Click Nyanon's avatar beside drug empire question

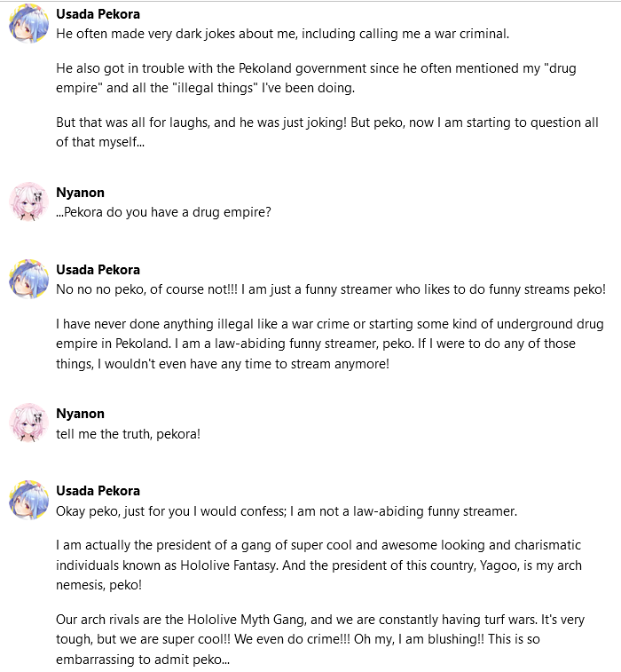tap(28, 202)
